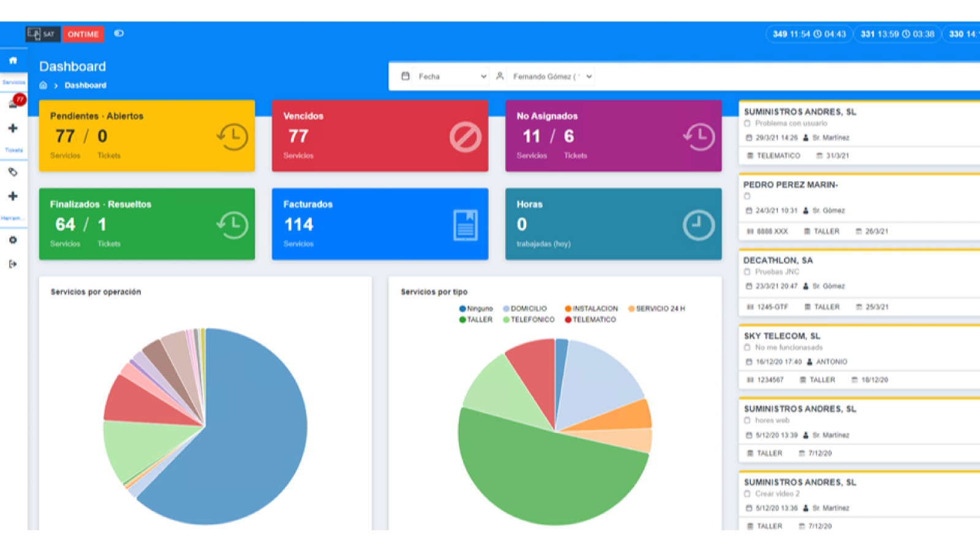The width and height of the screenshot is (980, 551).
Task: Open the settings gear in the sidebar
Action: pos(13,240)
